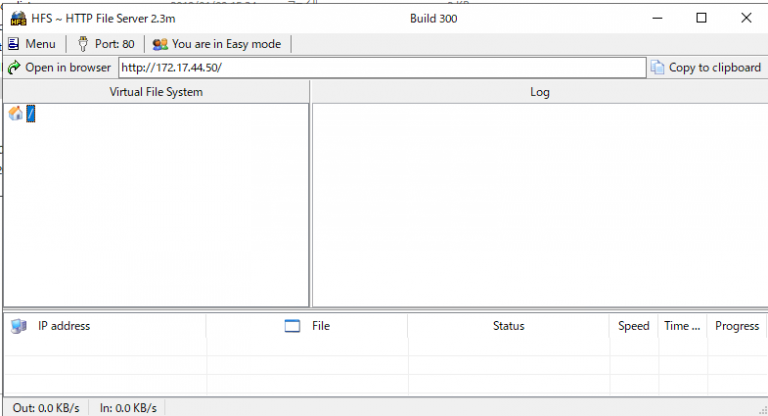
Task: Click the Log panel header
Action: coord(540,92)
